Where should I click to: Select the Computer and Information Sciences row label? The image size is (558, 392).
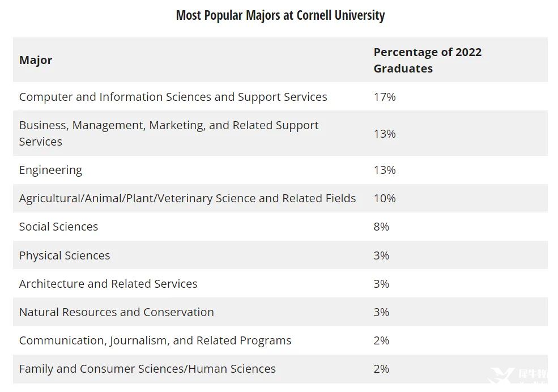click(173, 97)
